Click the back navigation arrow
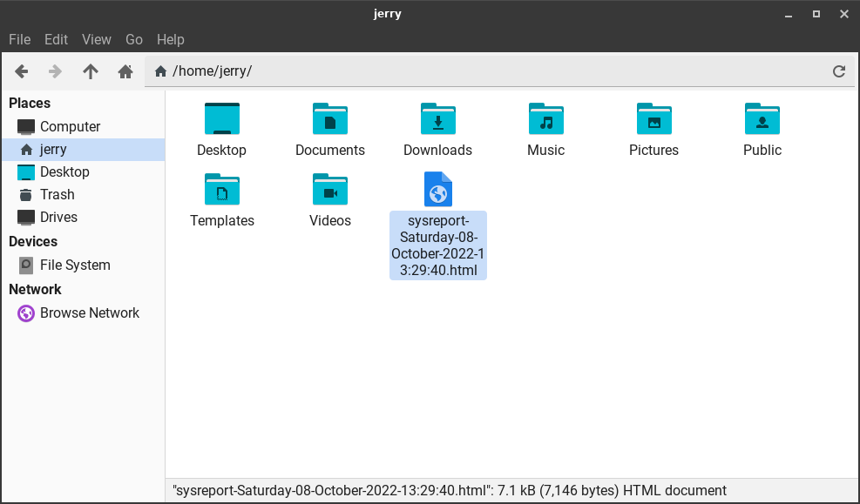860x504 pixels. (x=22, y=71)
